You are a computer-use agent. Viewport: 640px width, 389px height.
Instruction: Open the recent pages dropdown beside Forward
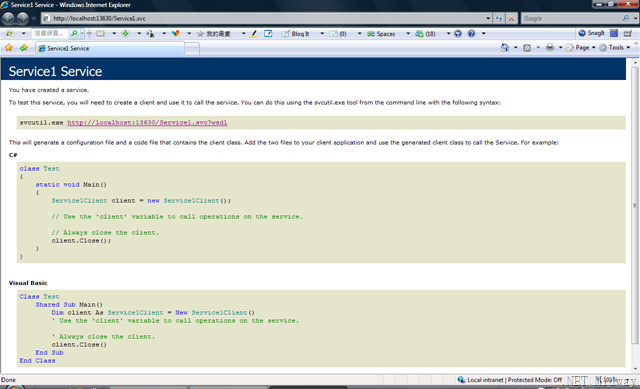click(33, 18)
